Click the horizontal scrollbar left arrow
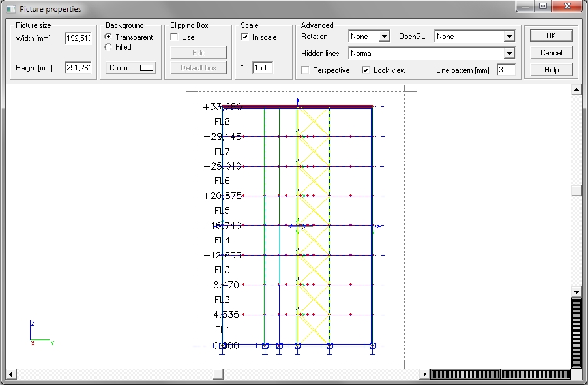Screen dimensions: 588x385 coord(11,374)
